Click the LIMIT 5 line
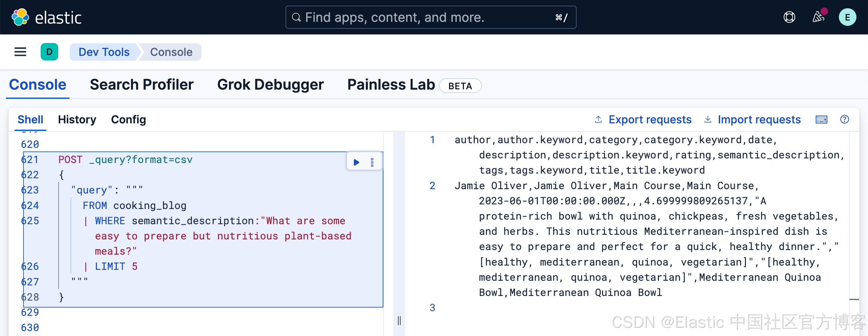This screenshot has width=868, height=336. 110,267
